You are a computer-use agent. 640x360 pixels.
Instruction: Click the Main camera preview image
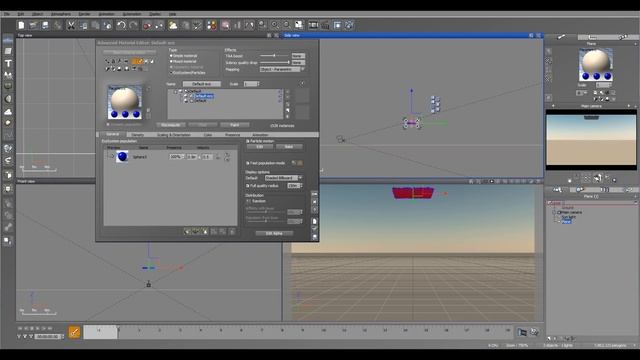pyautogui.click(x=591, y=140)
